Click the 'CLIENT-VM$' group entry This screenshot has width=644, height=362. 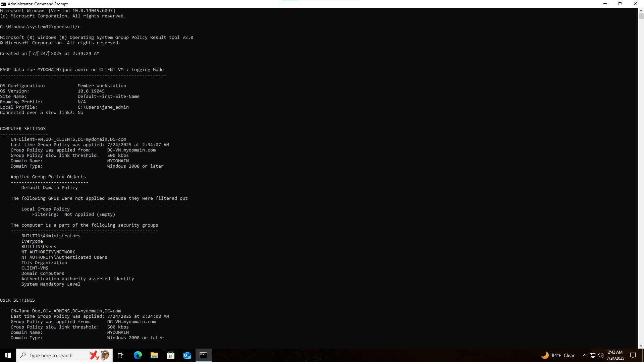point(35,268)
